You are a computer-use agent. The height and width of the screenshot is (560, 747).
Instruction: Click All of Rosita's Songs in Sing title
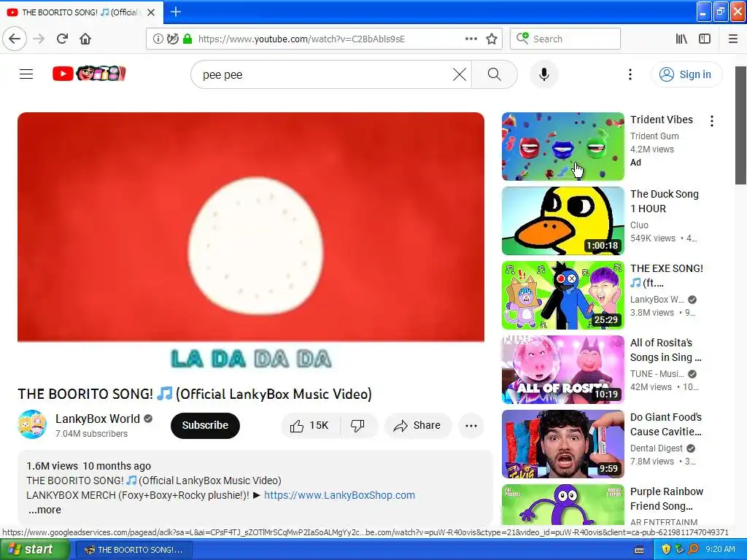pos(665,349)
